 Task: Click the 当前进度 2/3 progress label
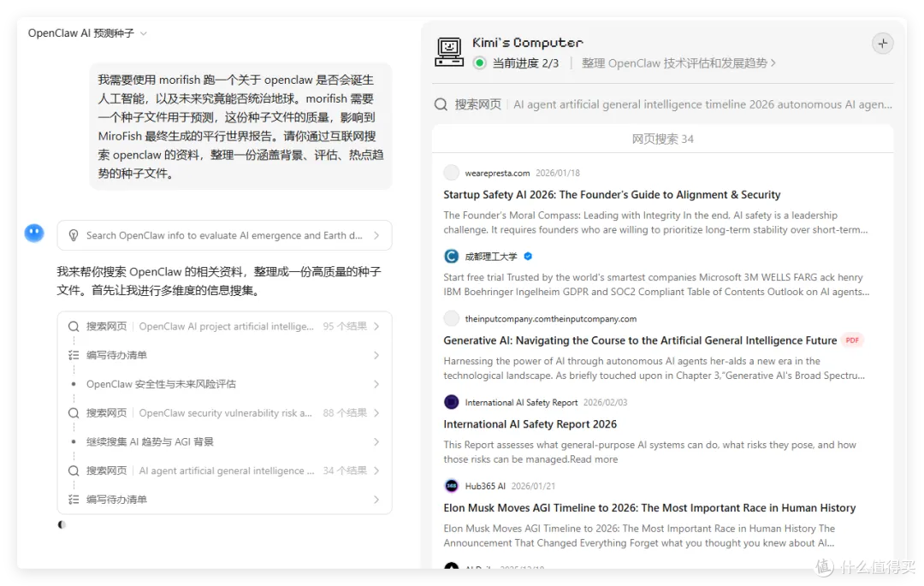pyautogui.click(x=525, y=63)
